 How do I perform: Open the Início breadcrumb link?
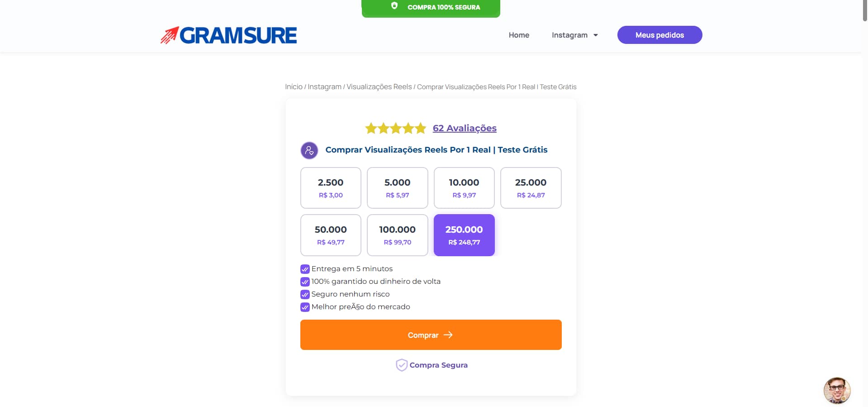point(293,86)
